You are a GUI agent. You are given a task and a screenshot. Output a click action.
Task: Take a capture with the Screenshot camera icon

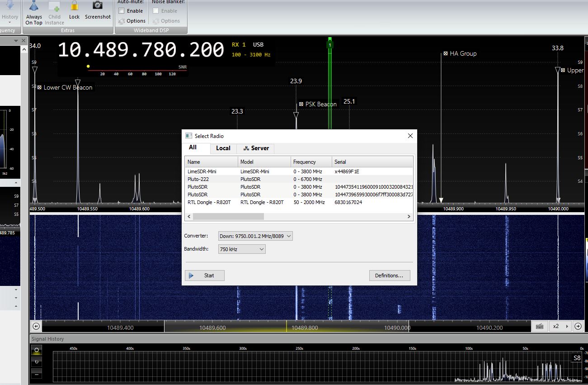click(98, 6)
